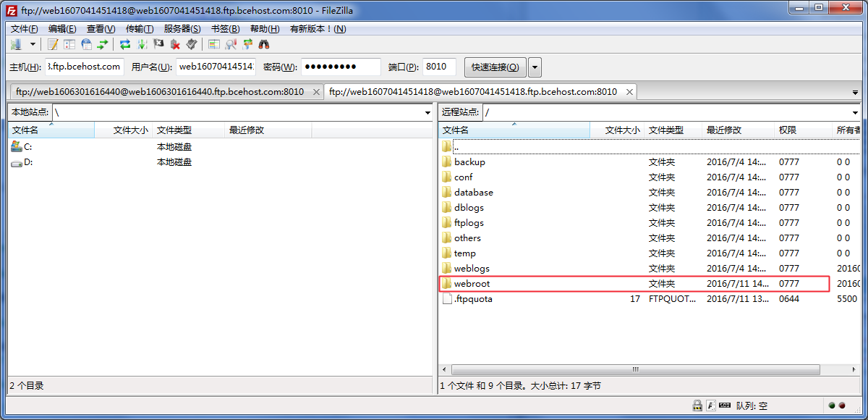This screenshot has height=420, width=868.
Task: Select the others folder icon
Action: pyautogui.click(x=446, y=238)
